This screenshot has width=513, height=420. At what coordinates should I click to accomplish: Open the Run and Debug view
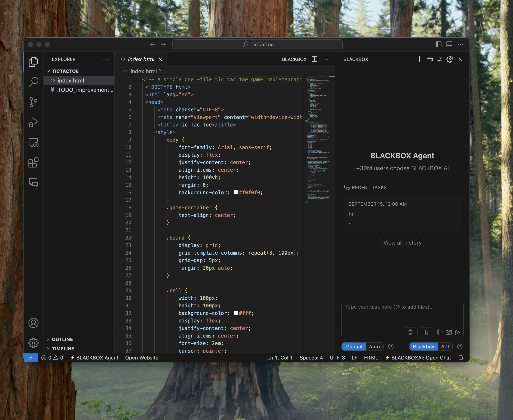click(33, 122)
